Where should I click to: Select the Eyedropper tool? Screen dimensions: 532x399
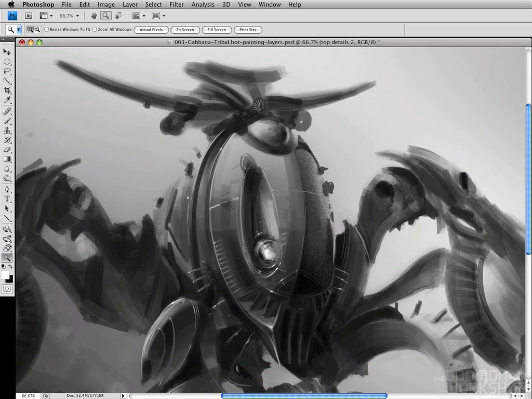coord(7,100)
